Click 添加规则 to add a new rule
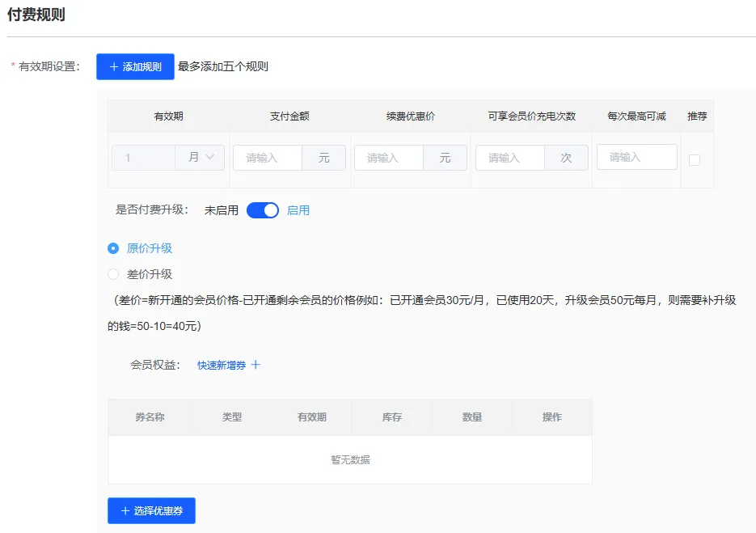This screenshot has height=533, width=756. pyautogui.click(x=134, y=66)
